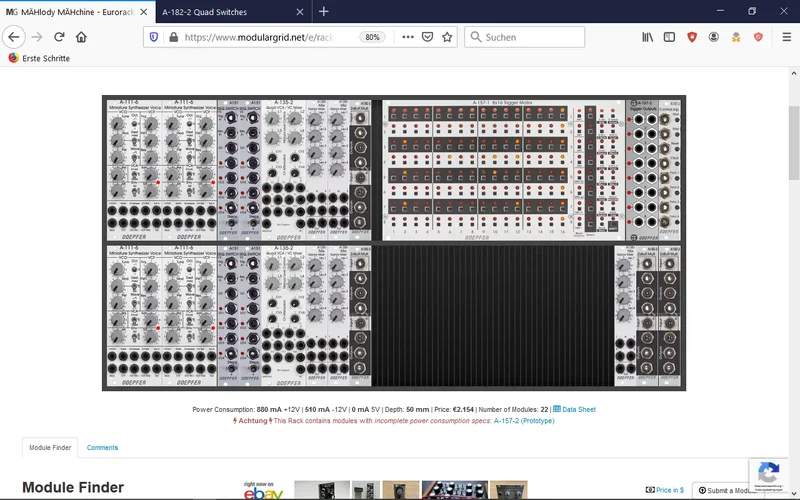
Task: Save page to Pocket
Action: [428, 37]
